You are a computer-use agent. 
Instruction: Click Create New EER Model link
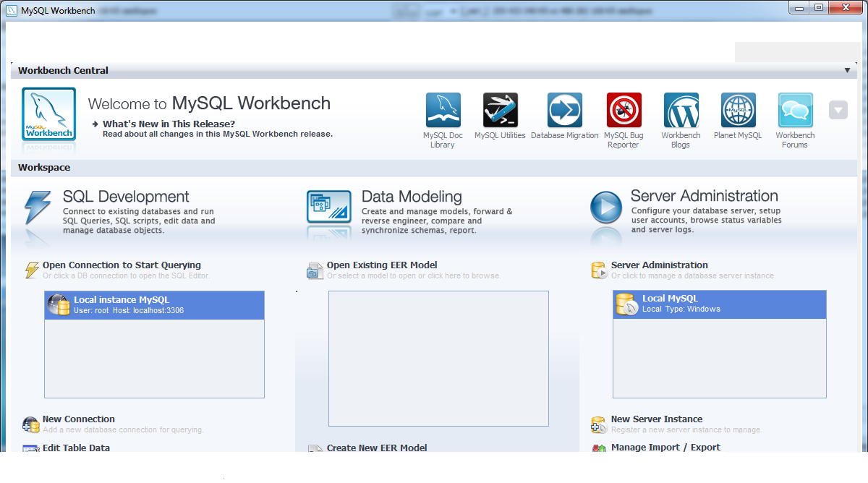[377, 448]
